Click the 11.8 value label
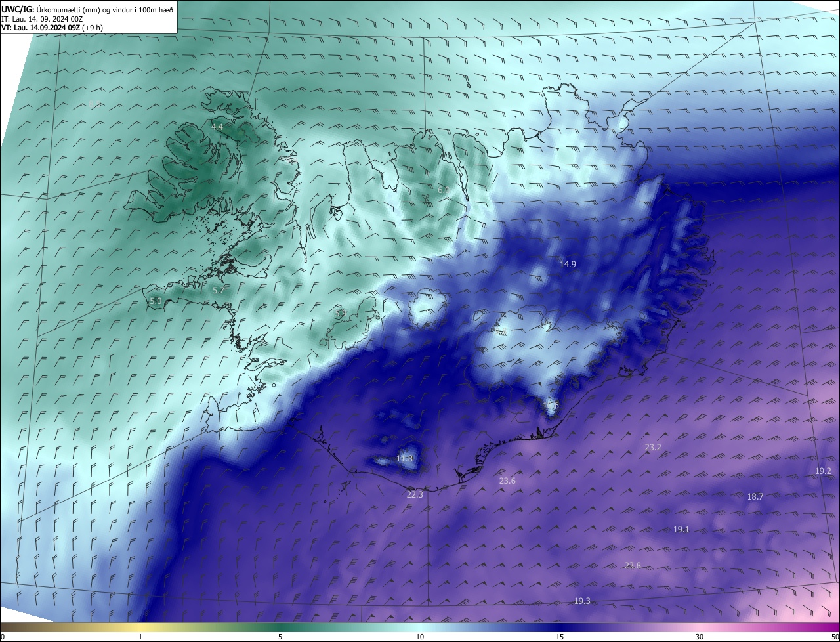 coord(405,458)
